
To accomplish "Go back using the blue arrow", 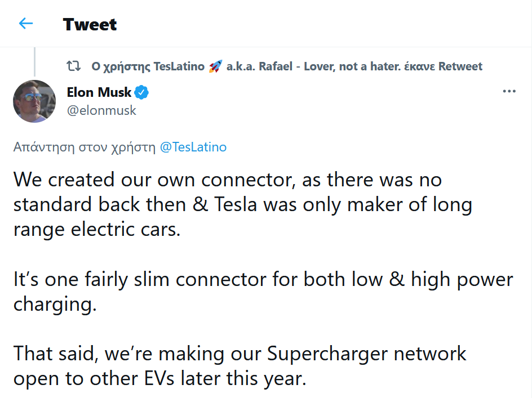I will 26,24.
